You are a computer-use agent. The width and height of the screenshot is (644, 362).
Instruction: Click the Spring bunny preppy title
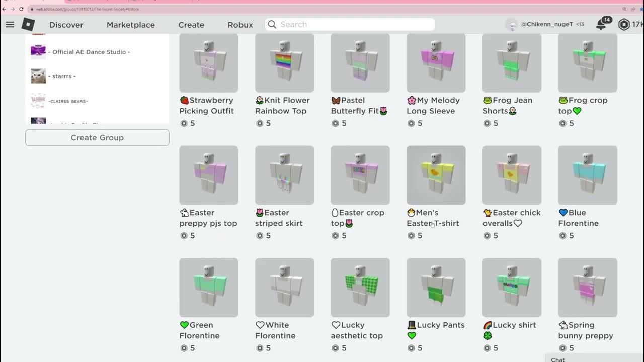tap(586, 330)
